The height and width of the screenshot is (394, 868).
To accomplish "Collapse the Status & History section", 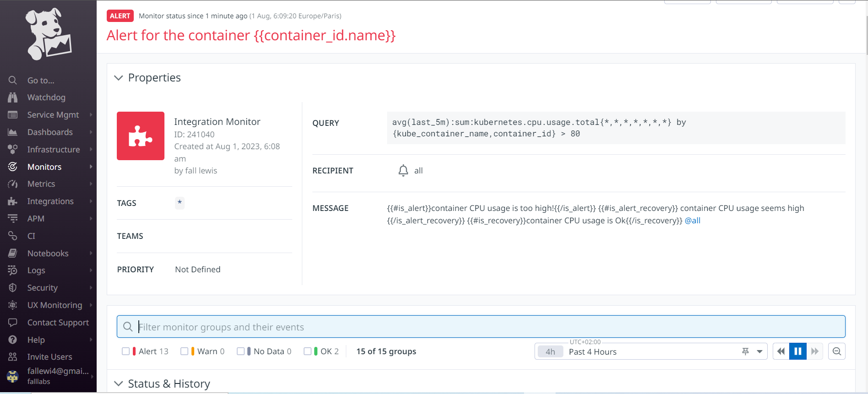I will coord(119,383).
